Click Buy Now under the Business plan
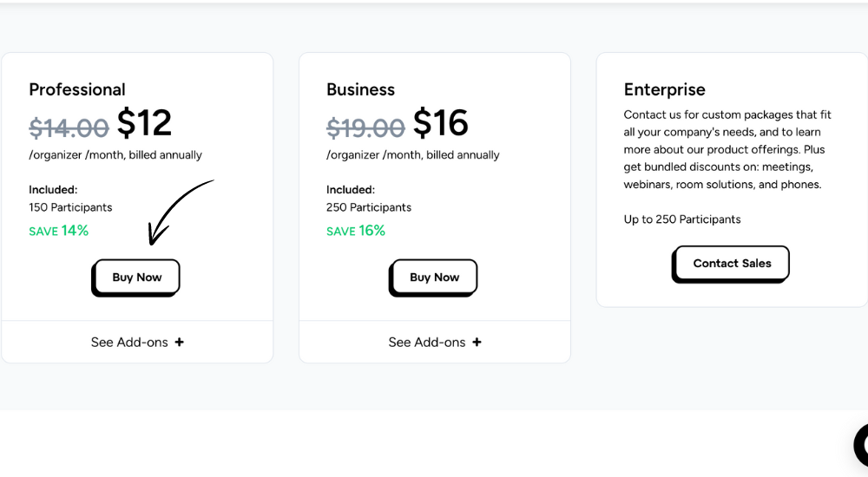The height and width of the screenshot is (477, 868). click(x=433, y=278)
